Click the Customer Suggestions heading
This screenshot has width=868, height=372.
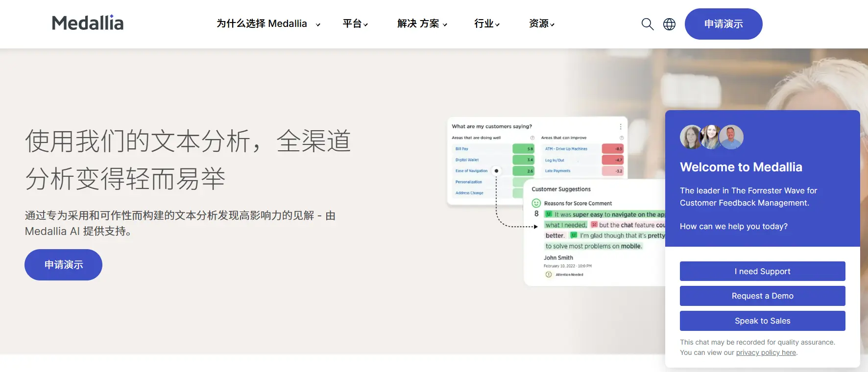[561, 189]
